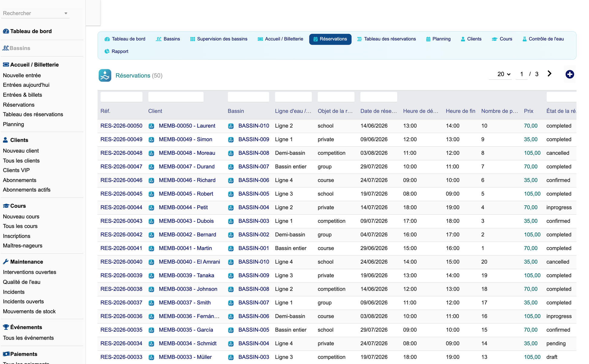This screenshot has width=589, height=364.
Task: Go to next page arrow
Action: [x=549, y=74]
